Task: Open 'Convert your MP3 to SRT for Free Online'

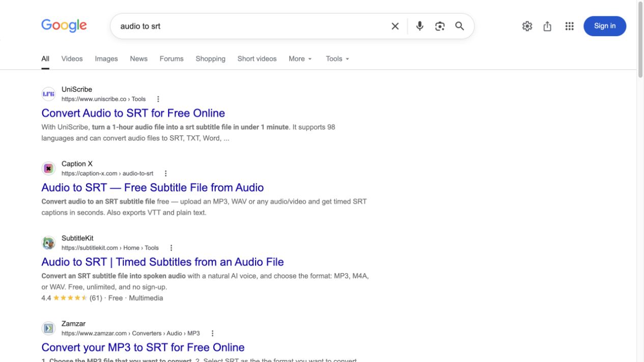Action: point(143,347)
